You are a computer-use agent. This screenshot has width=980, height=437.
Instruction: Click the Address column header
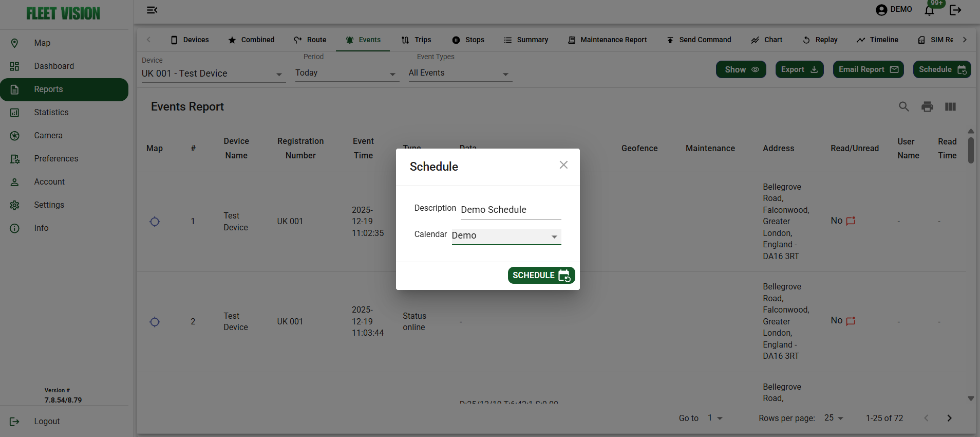[x=778, y=148]
